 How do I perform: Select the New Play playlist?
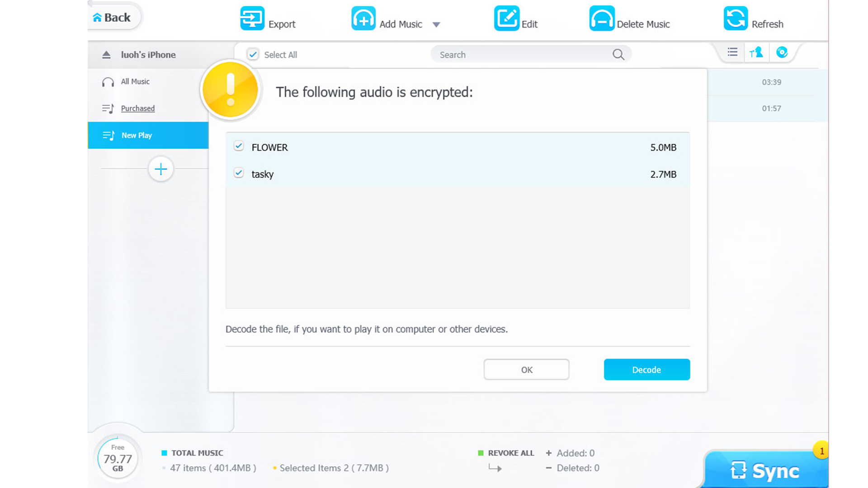pos(148,135)
